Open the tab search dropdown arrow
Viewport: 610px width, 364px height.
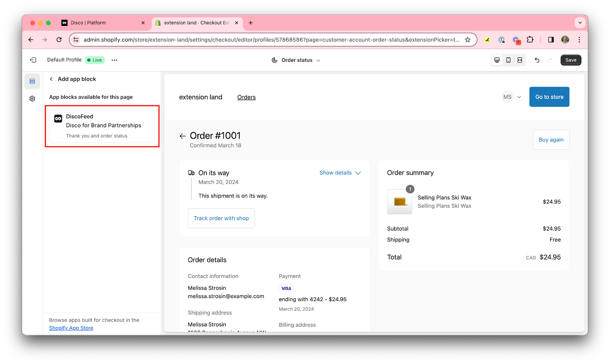[580, 23]
